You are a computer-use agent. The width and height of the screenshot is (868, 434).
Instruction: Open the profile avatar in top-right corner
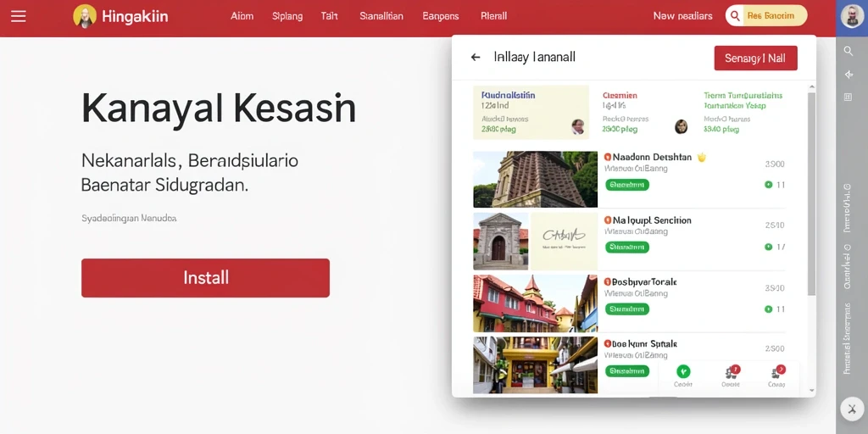[852, 16]
